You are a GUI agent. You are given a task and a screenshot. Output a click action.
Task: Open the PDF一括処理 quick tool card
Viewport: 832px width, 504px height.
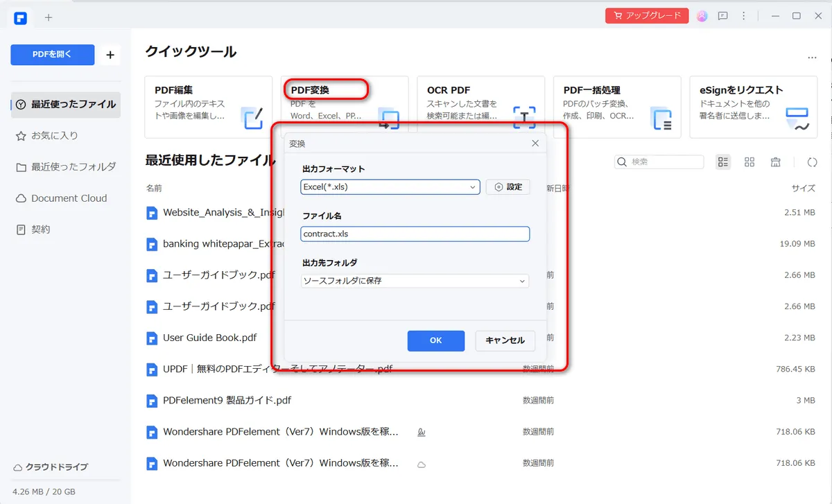coord(617,107)
